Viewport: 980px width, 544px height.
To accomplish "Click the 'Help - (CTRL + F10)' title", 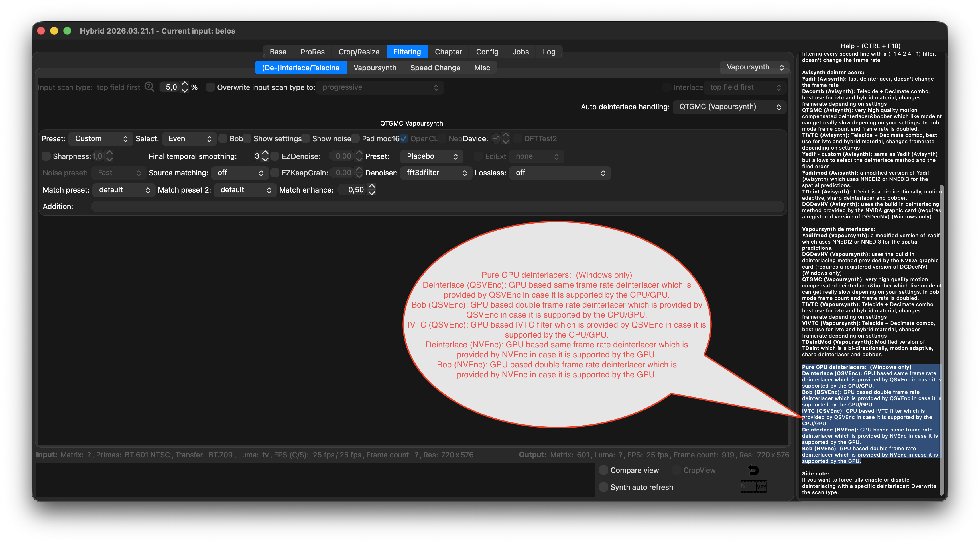I will (x=871, y=46).
